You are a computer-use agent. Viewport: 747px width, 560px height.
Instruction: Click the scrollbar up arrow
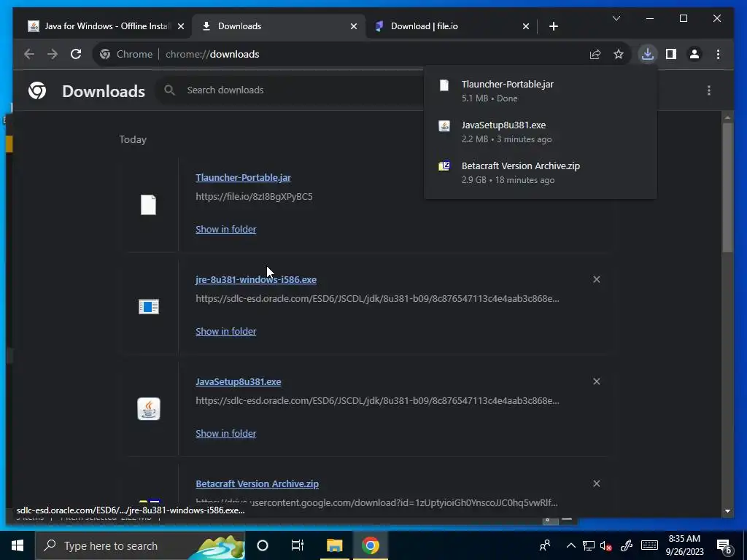coord(727,117)
